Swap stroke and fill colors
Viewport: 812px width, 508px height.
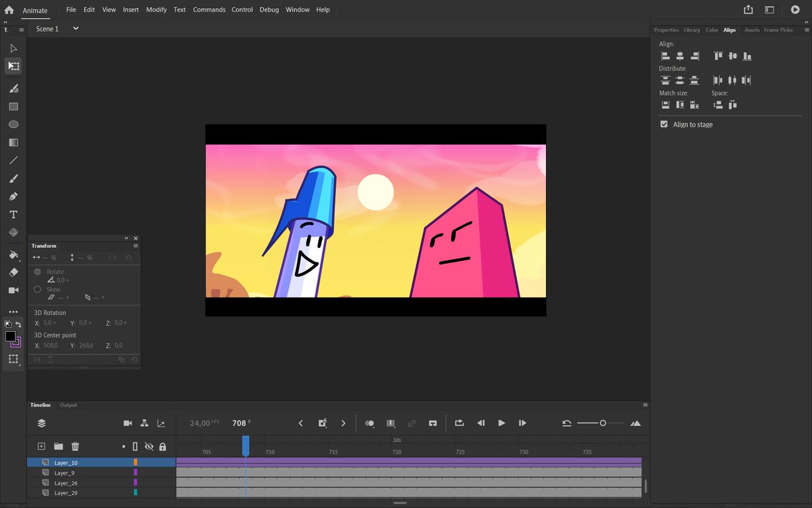18,324
